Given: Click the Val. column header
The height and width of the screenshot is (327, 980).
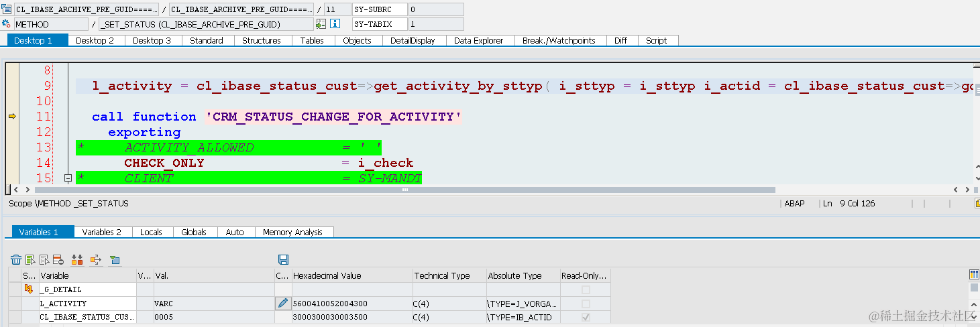Looking at the screenshot, I should coord(213,275).
